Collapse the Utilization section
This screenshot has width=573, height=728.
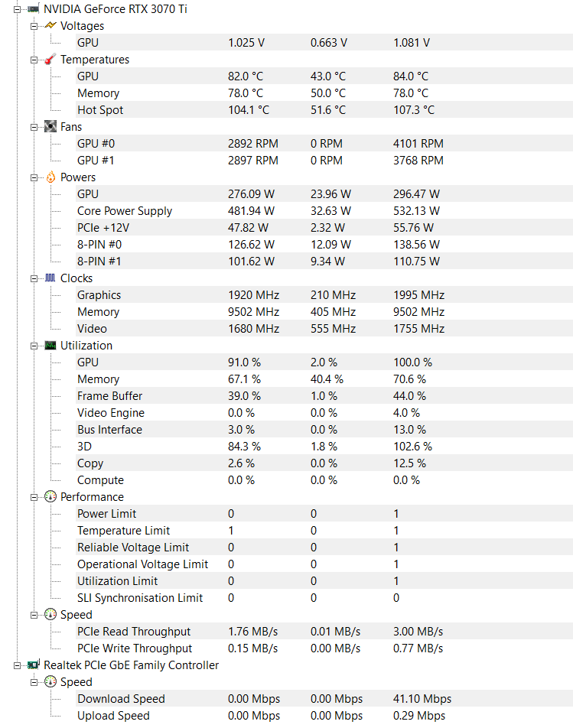(x=34, y=346)
